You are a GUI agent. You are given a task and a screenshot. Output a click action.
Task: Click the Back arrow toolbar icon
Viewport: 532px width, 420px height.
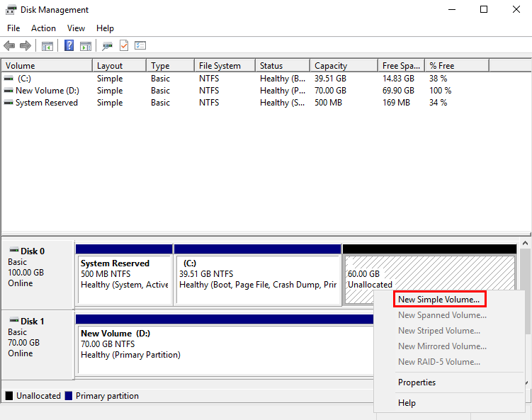click(x=9, y=45)
